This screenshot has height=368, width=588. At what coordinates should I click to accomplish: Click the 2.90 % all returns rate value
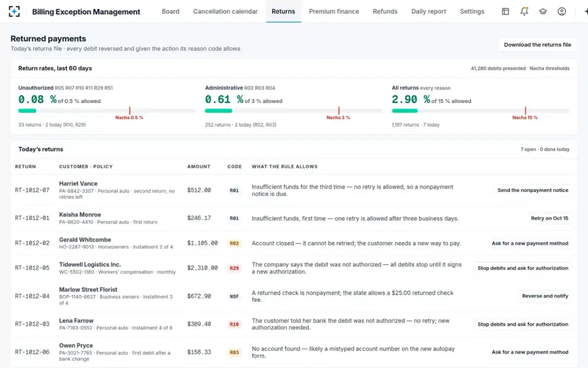(411, 100)
